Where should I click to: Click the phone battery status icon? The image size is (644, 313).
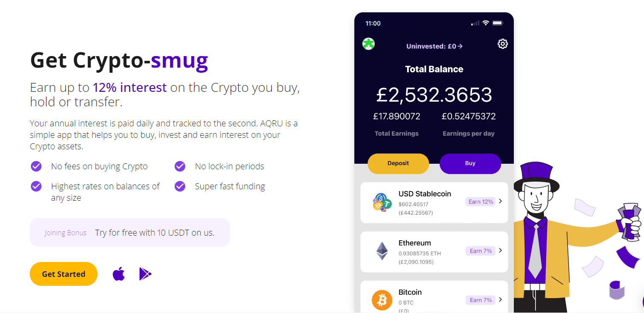click(x=498, y=23)
